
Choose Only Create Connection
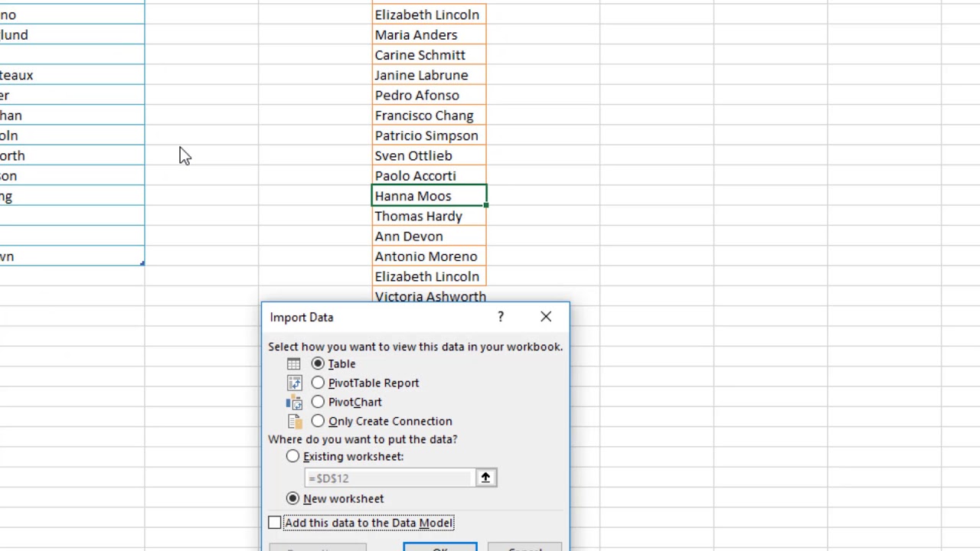pos(318,421)
